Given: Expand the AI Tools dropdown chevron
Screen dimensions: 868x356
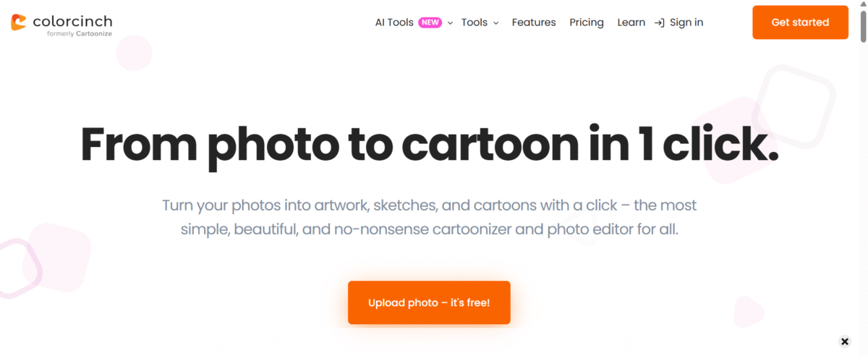Looking at the screenshot, I should [450, 23].
